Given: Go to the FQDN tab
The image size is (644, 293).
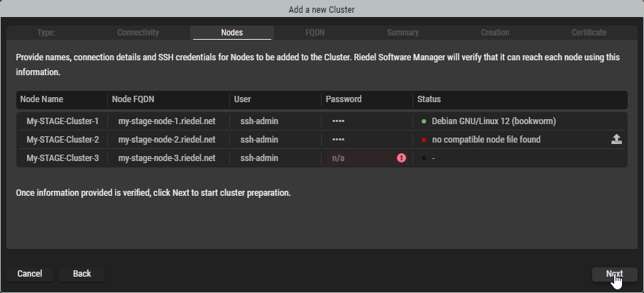Looking at the screenshot, I should coord(317,33).
